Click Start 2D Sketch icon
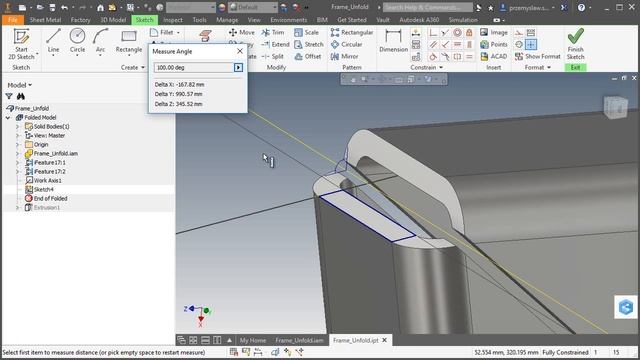This screenshot has height=360, width=640. (21, 37)
